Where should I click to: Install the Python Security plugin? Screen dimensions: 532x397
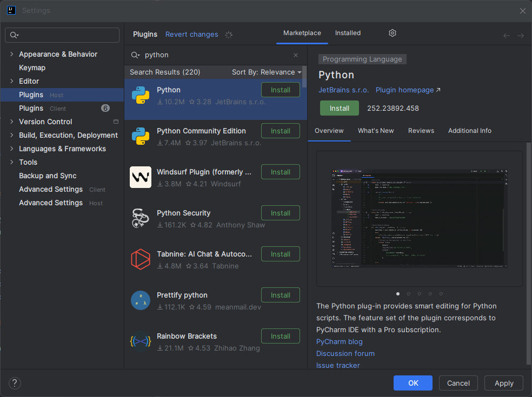coord(280,213)
